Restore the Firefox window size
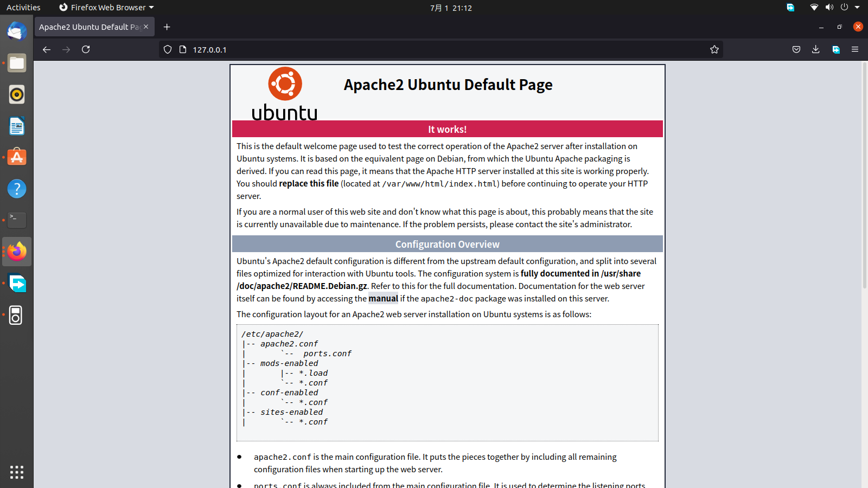The width and height of the screenshot is (868, 488). click(840, 27)
